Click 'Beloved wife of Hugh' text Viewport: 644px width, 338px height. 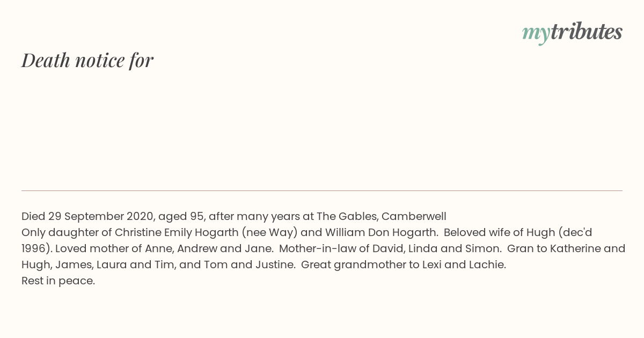click(499, 233)
